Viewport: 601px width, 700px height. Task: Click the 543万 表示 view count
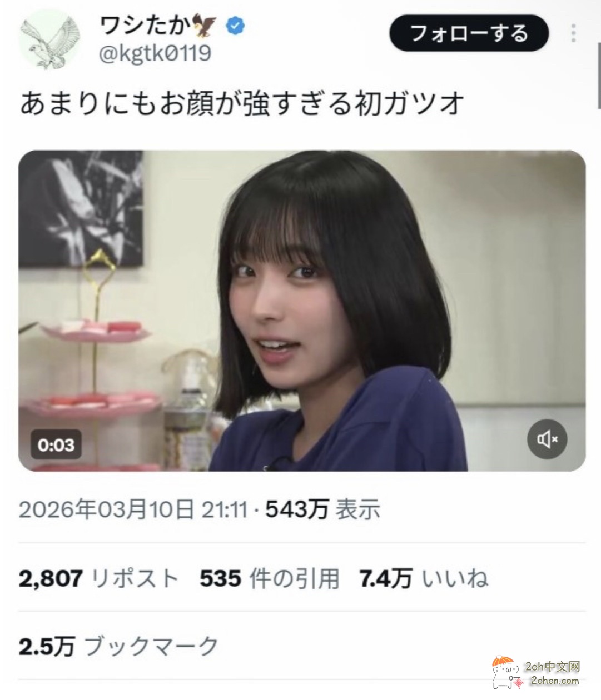coord(323,509)
